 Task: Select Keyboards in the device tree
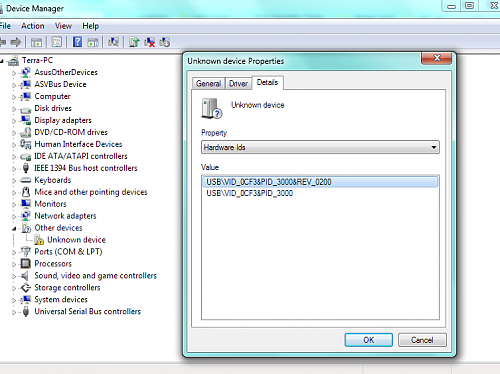(53, 180)
